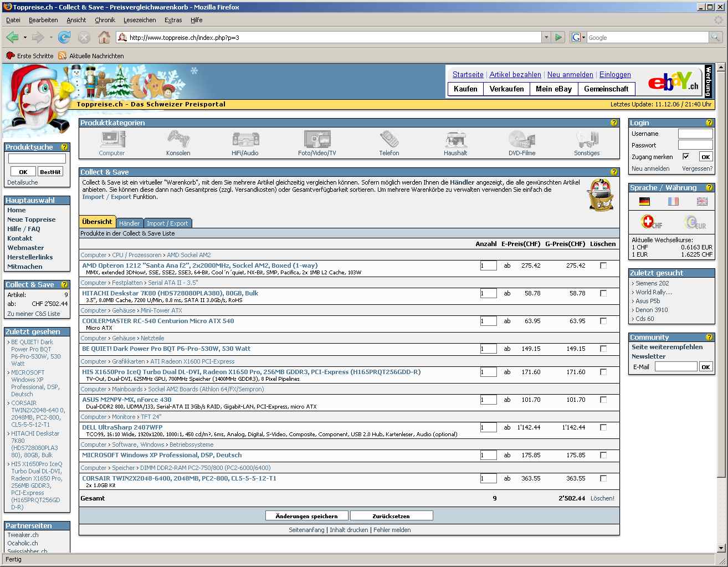This screenshot has width=728, height=567.
Task: Open the Haushalt category icon
Action: pos(455,139)
